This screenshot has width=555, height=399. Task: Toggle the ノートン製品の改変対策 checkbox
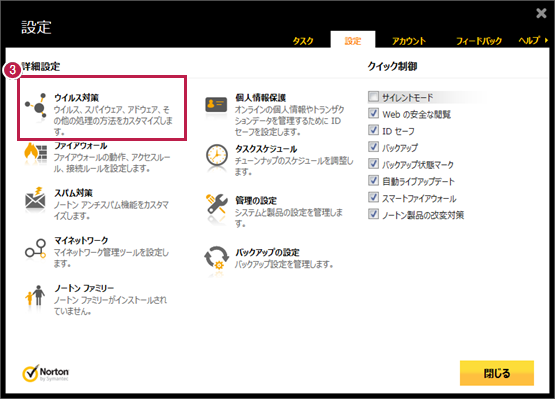tap(373, 214)
